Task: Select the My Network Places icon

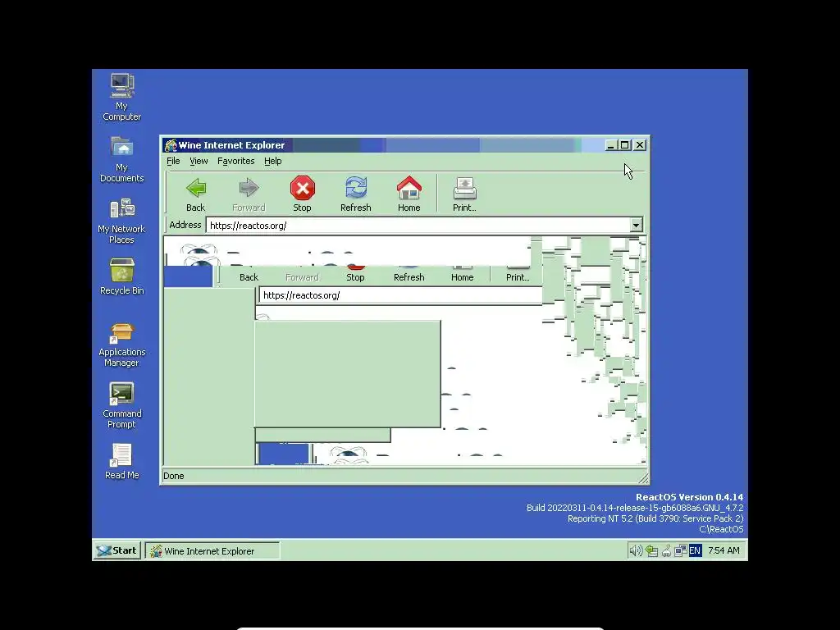Action: [x=122, y=208]
